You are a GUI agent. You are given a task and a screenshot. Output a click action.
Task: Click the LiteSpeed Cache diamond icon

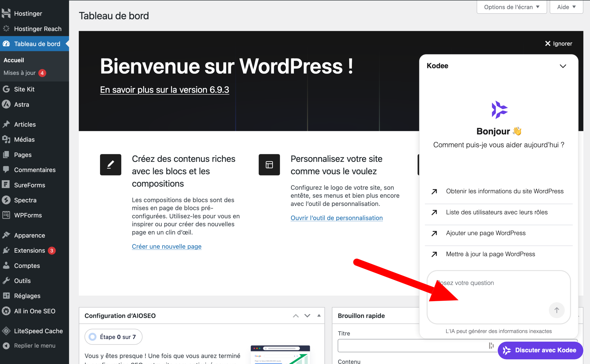point(6,331)
